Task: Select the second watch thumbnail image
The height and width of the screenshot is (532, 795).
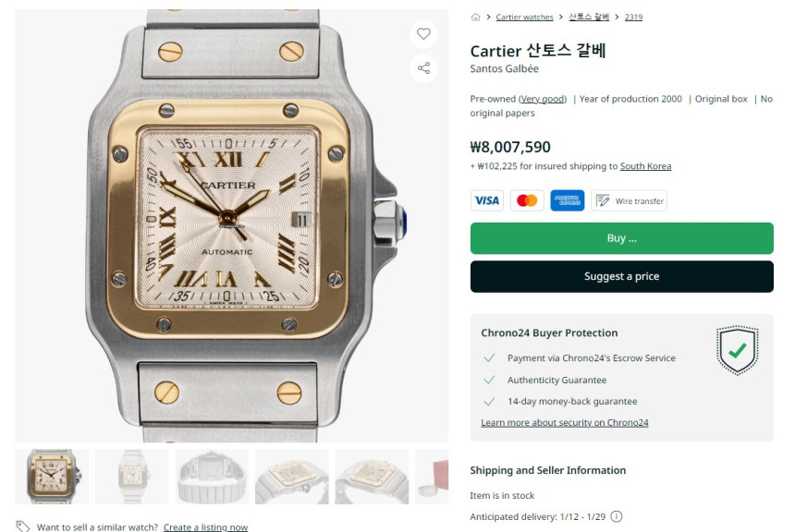Action: pos(132,477)
